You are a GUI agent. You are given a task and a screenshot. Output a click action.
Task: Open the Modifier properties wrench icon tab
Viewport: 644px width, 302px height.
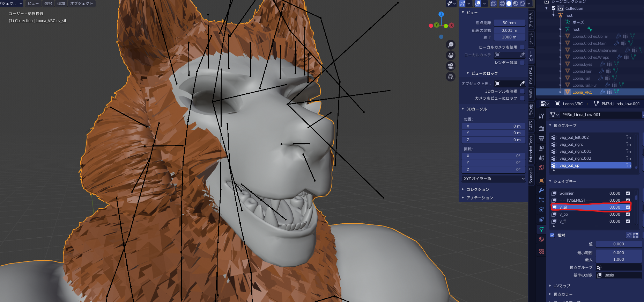[x=541, y=190]
